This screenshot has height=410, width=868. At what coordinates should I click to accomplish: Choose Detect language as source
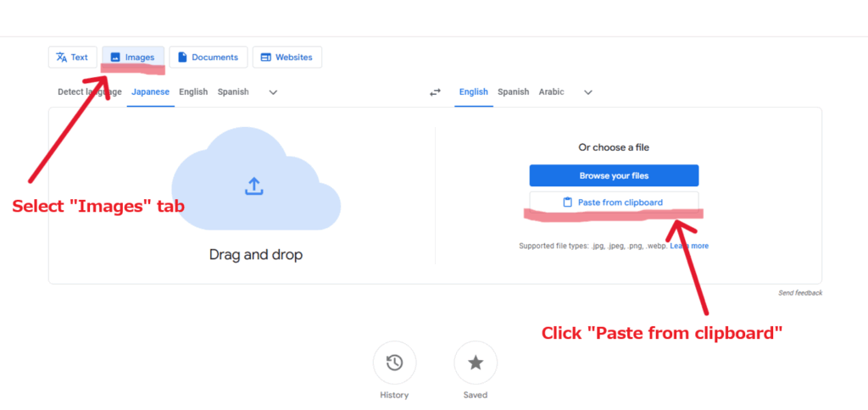pyautogui.click(x=90, y=91)
